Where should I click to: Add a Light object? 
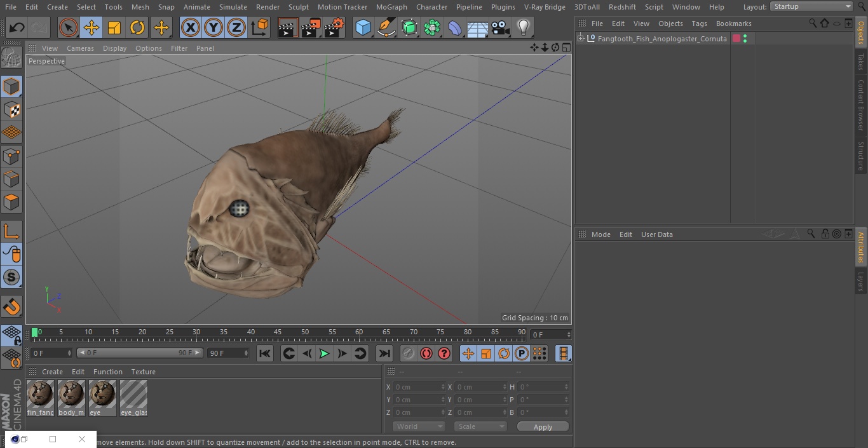click(x=524, y=27)
